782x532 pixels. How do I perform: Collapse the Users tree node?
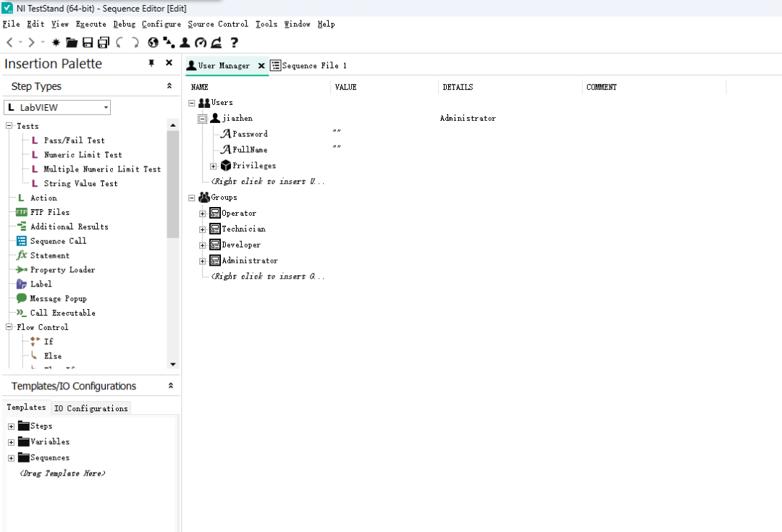point(191,103)
